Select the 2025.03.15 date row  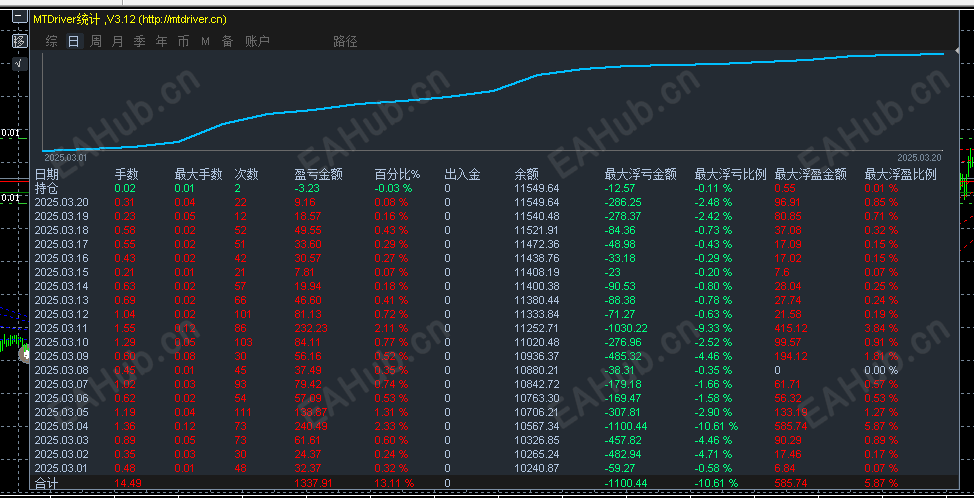[61, 272]
